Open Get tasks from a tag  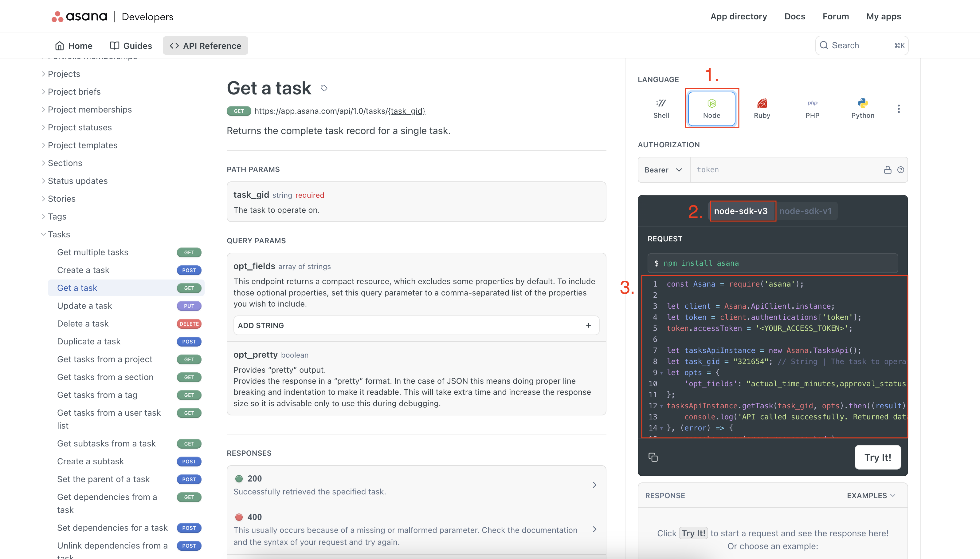coord(126,395)
